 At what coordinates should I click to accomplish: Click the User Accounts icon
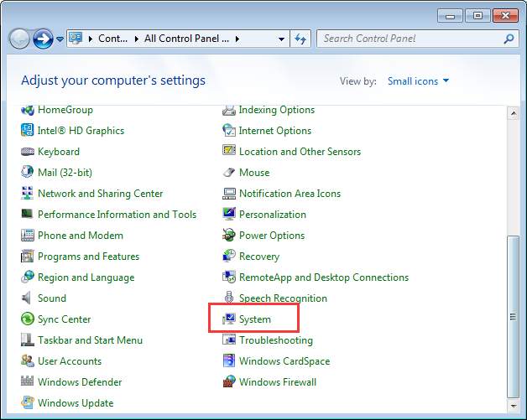(27, 361)
